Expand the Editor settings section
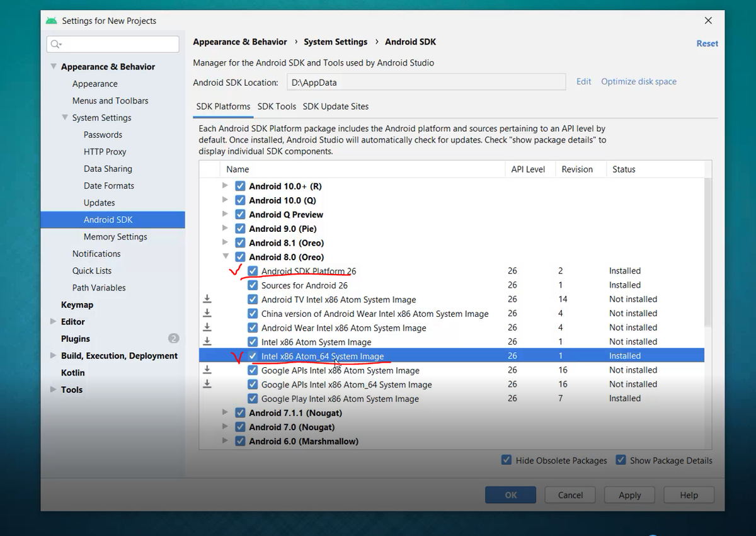The width and height of the screenshot is (756, 536). click(54, 321)
